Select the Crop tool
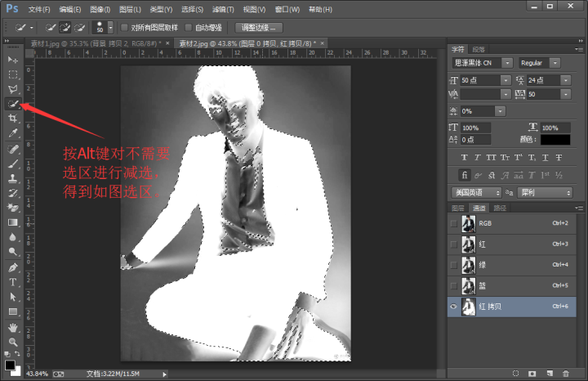The height and width of the screenshot is (381, 588). 13,119
